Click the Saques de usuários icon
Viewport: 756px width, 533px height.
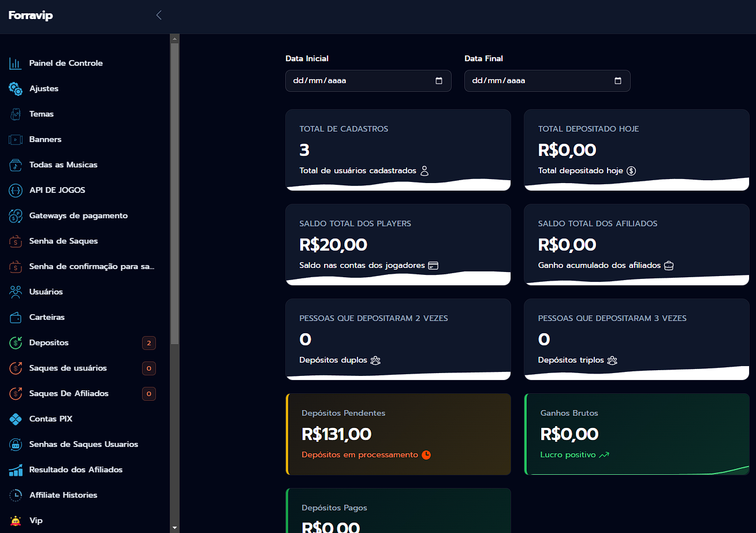[16, 368]
